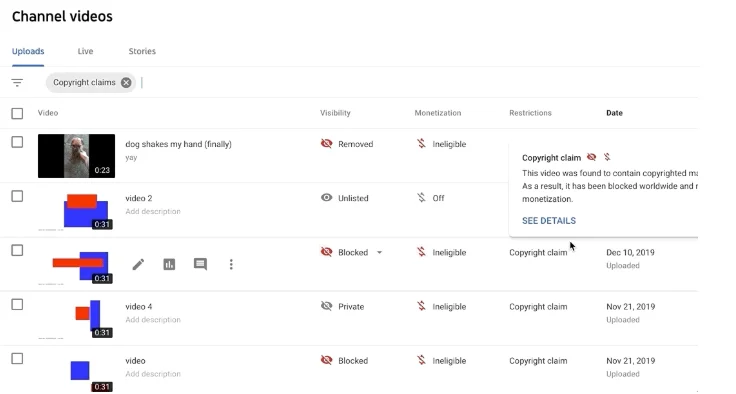Click the filter text input after chip
This screenshot has width=736, height=394.
[x=418, y=83]
